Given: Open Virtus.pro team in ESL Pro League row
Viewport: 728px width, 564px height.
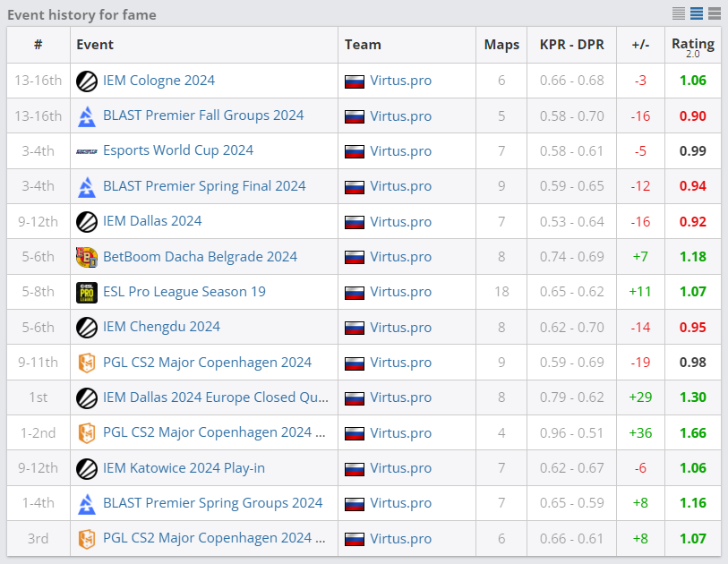Looking at the screenshot, I should pos(400,292).
